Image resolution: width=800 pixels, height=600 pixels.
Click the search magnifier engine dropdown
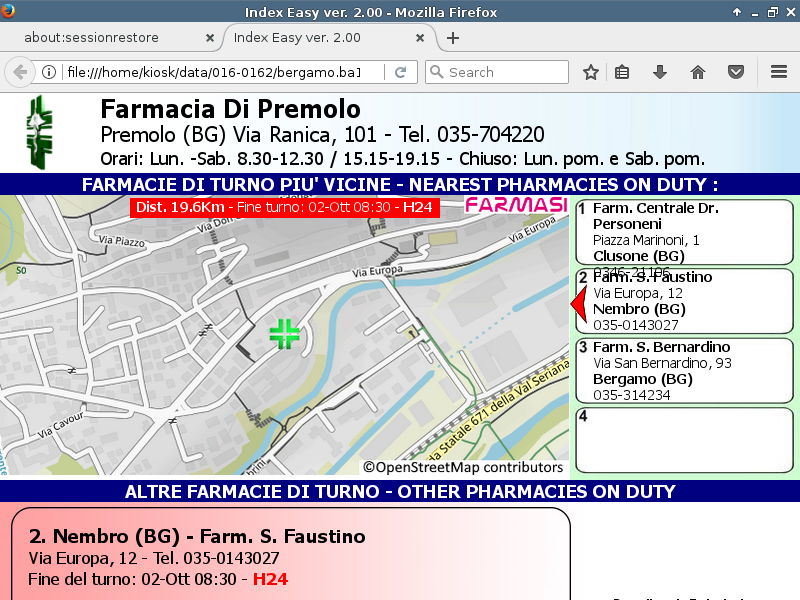[436, 72]
